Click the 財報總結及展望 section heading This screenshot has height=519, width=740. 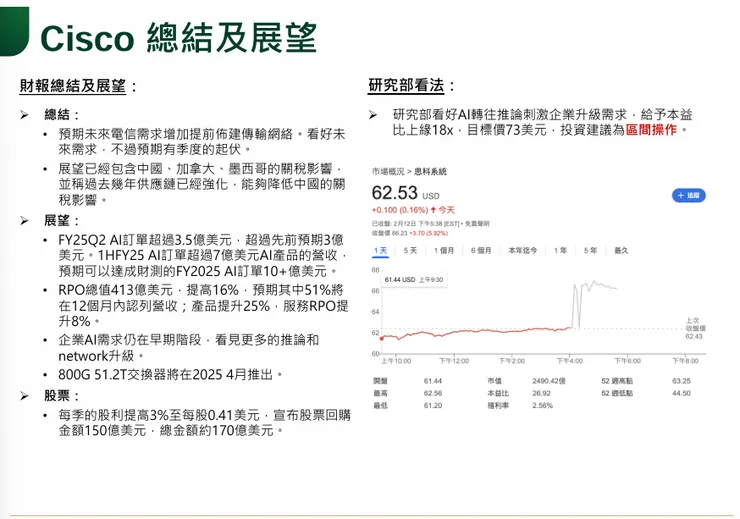coord(73,86)
